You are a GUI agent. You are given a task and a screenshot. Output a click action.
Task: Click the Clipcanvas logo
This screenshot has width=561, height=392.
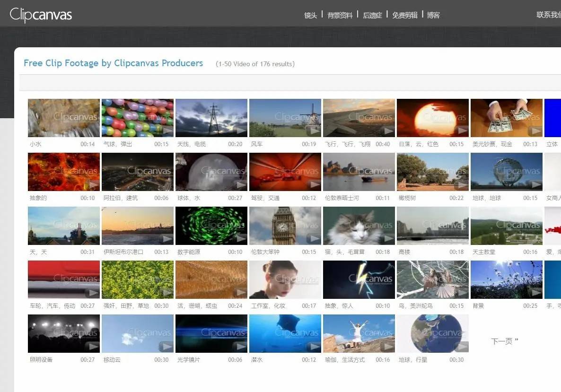[x=41, y=15]
